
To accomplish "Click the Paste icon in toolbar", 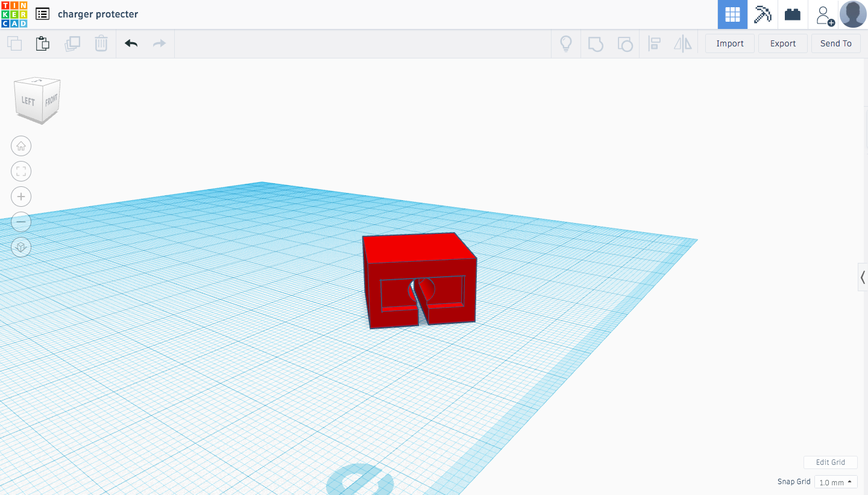I will [x=42, y=43].
